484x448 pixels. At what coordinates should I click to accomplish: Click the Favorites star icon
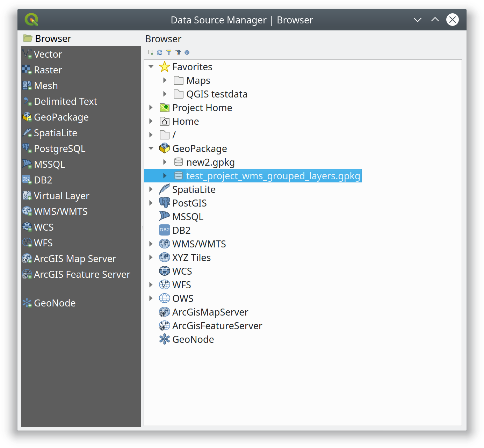pos(165,66)
